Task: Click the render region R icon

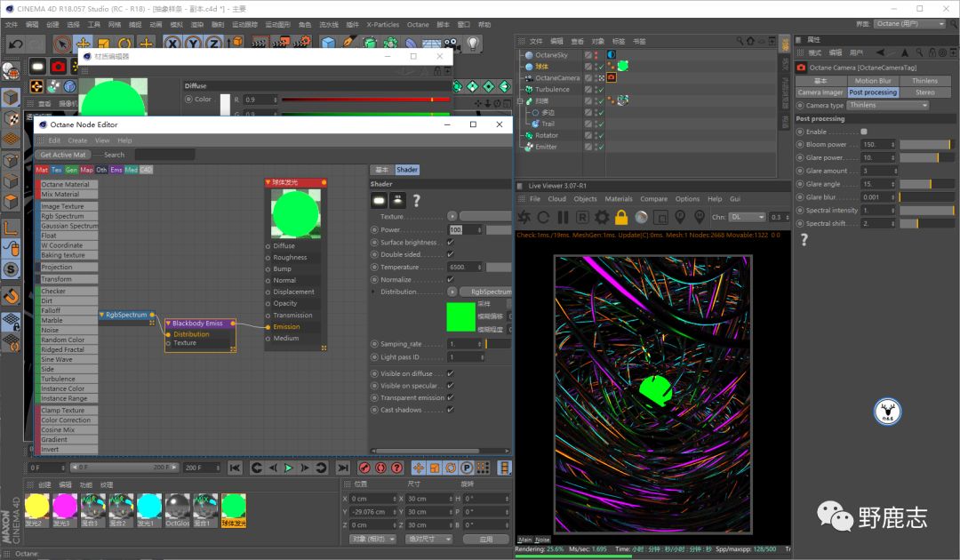Action: click(x=582, y=217)
